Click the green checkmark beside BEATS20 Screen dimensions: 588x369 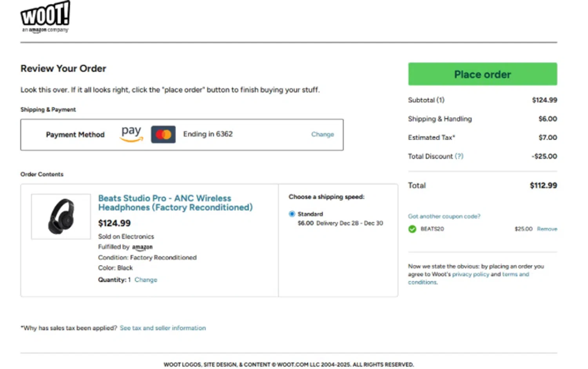tap(412, 229)
